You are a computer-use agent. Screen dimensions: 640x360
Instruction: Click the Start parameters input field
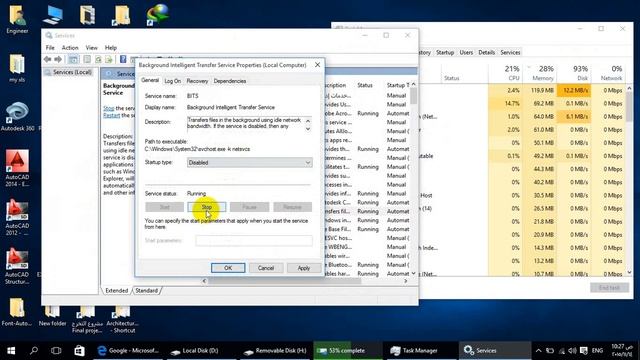pos(254,240)
